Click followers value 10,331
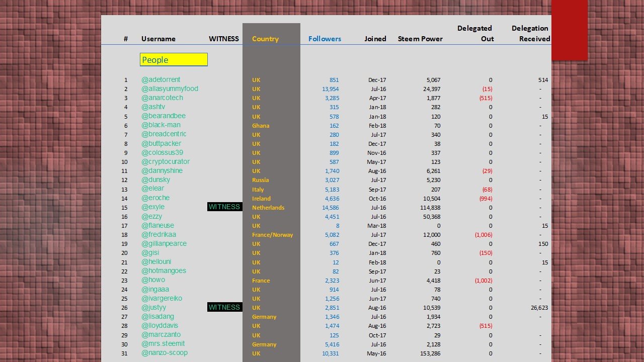 click(331, 353)
